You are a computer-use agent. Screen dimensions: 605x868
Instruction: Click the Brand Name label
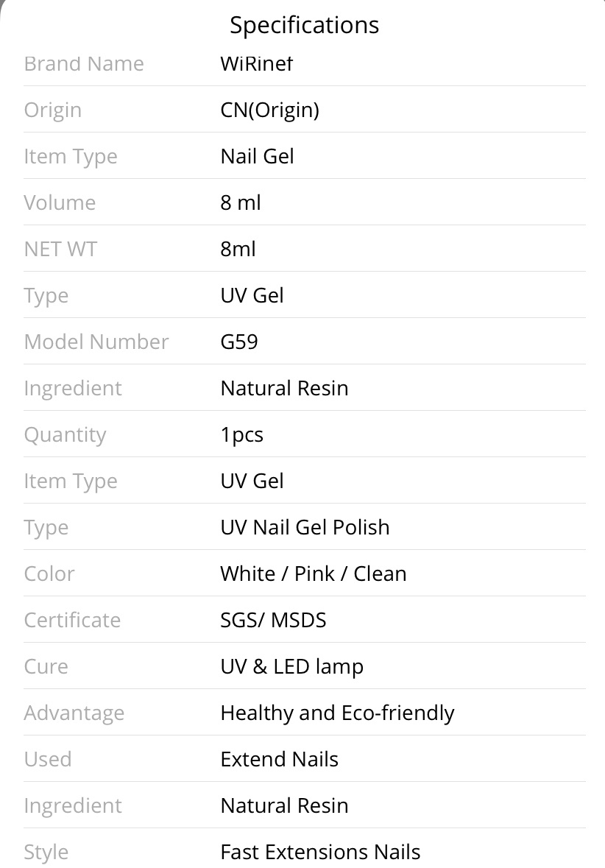(84, 63)
